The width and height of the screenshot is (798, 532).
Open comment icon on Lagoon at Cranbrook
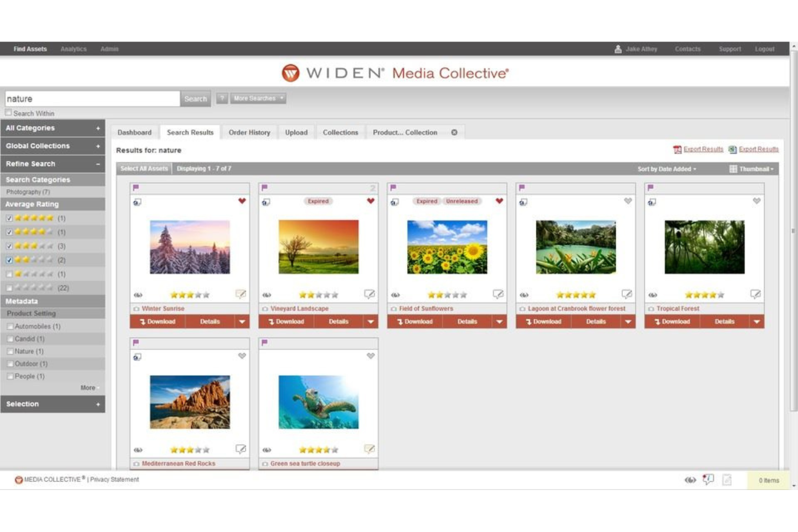click(x=627, y=294)
